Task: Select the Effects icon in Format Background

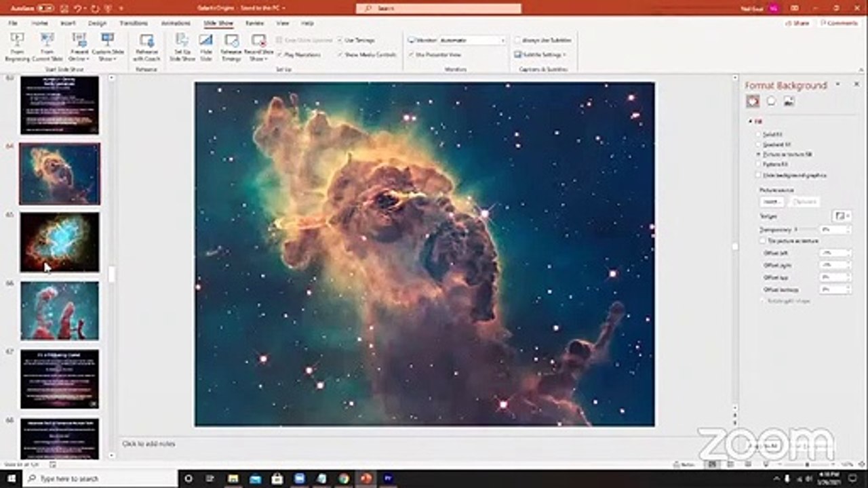Action: click(771, 101)
